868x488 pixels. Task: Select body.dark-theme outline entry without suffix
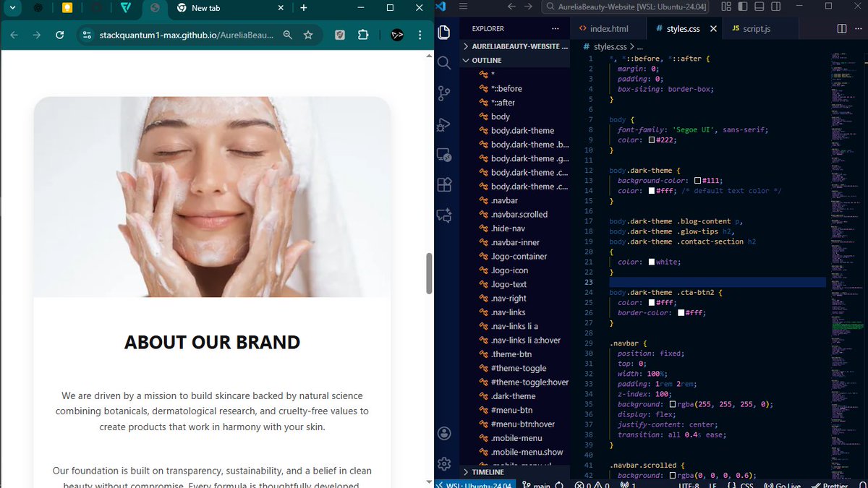click(x=522, y=130)
